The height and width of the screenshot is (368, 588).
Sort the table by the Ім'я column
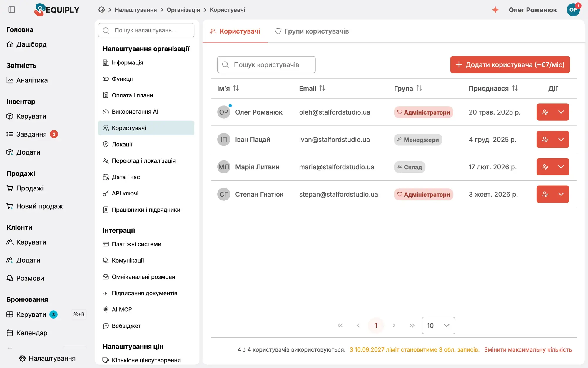point(236,88)
